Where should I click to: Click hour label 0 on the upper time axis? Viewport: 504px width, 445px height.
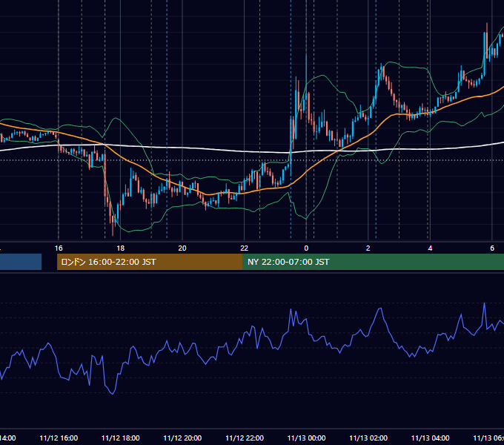coord(306,248)
